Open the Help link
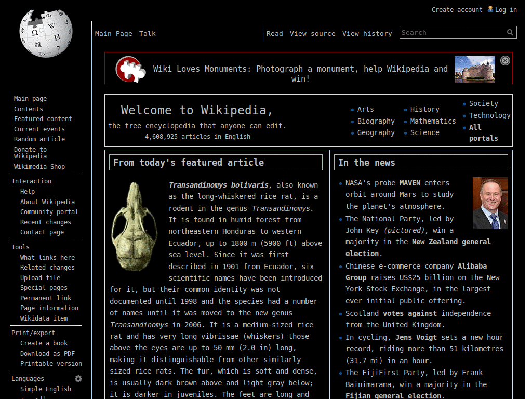 28,192
